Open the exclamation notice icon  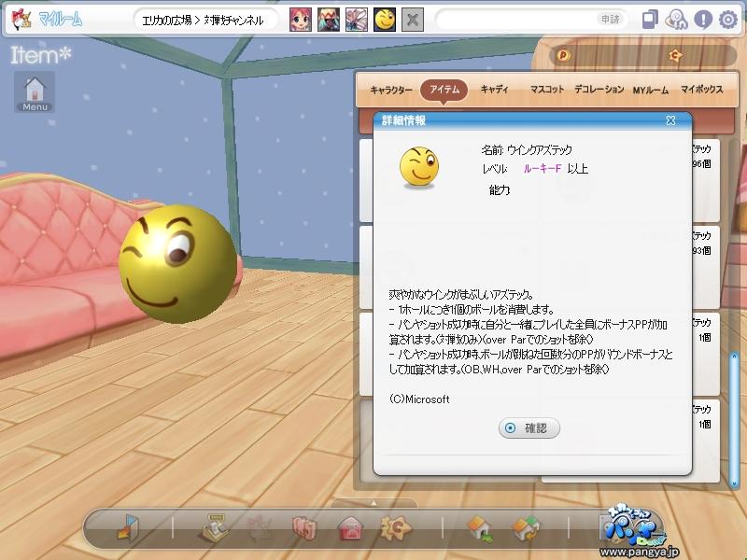click(x=703, y=20)
